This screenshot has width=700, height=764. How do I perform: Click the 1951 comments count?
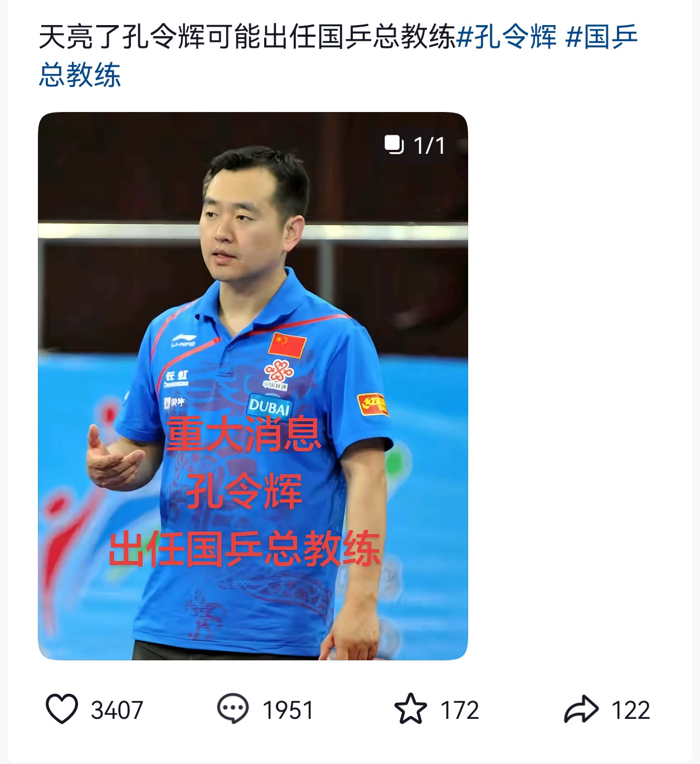pyautogui.click(x=288, y=711)
